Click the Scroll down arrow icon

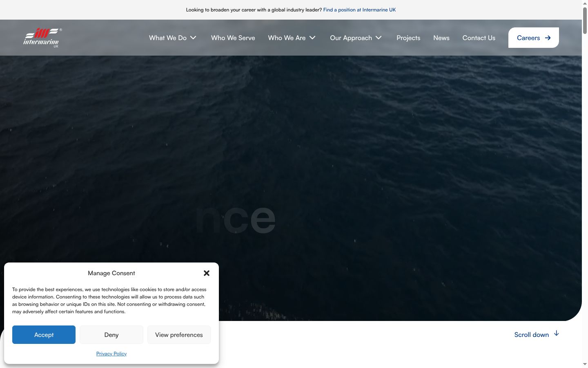(556, 334)
